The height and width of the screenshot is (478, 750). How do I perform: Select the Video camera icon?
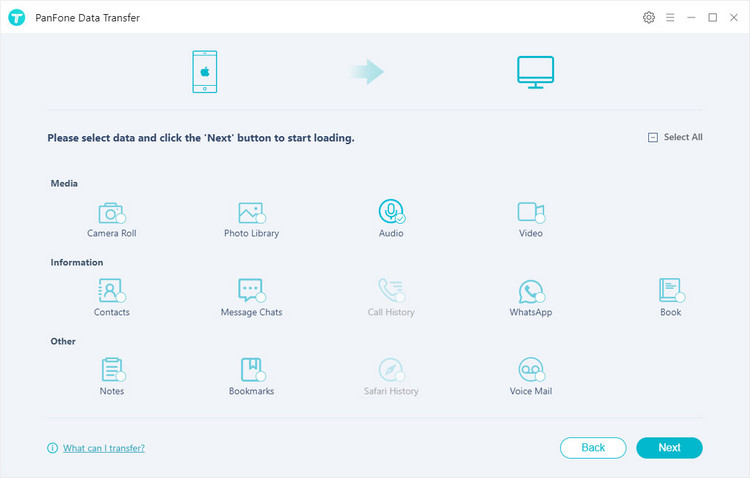click(531, 213)
